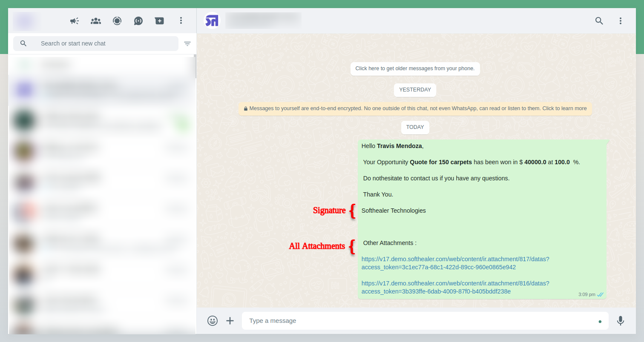Click the end-to-end encryption notice
Screen dimensions: 644x342
pyautogui.click(x=415, y=108)
